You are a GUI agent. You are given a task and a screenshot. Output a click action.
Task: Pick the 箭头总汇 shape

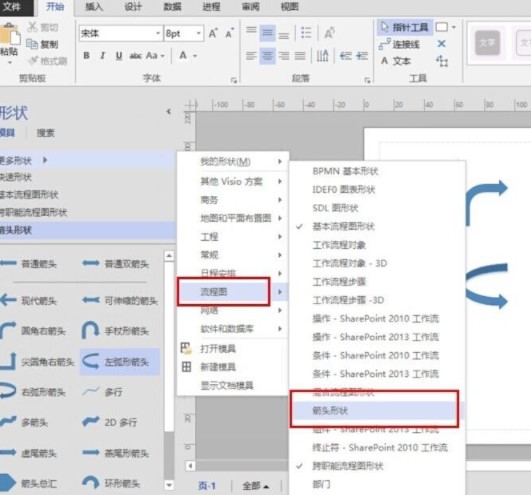pos(28,483)
